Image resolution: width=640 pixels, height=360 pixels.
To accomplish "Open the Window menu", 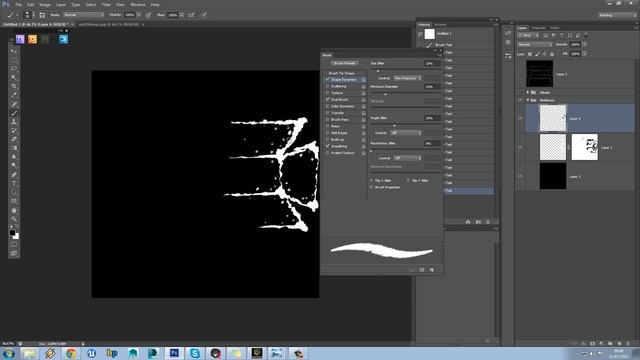I will pos(138,4).
